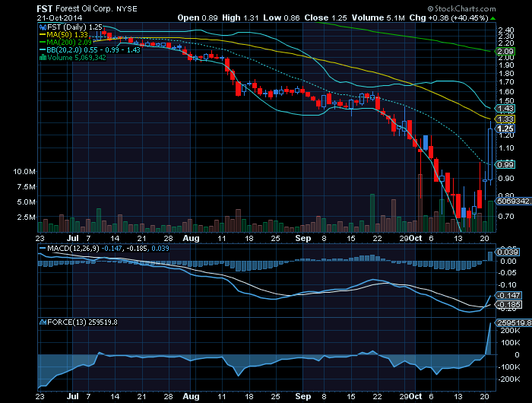Click the 0.99 middle band price tag
The width and height of the screenshot is (532, 403).
tap(505, 165)
